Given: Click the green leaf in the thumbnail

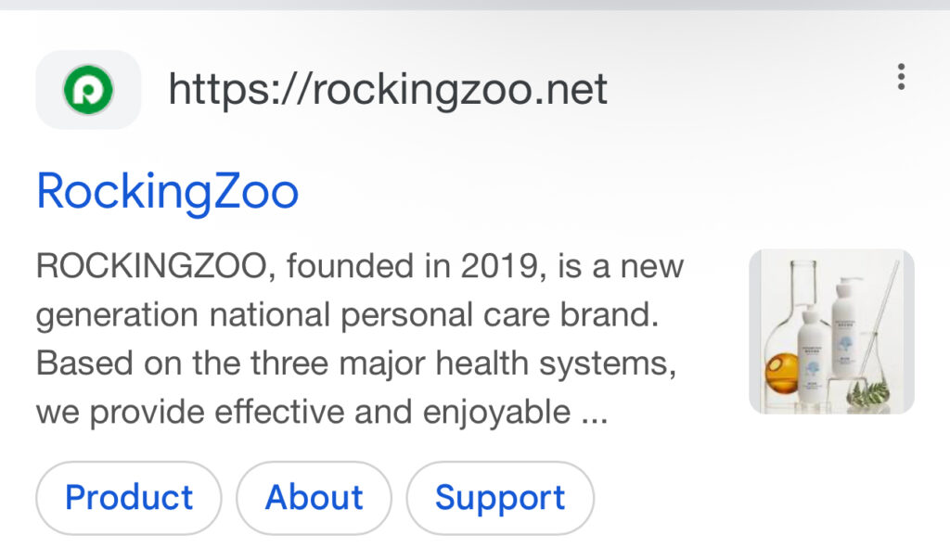Looking at the screenshot, I should pyautogui.click(x=869, y=389).
